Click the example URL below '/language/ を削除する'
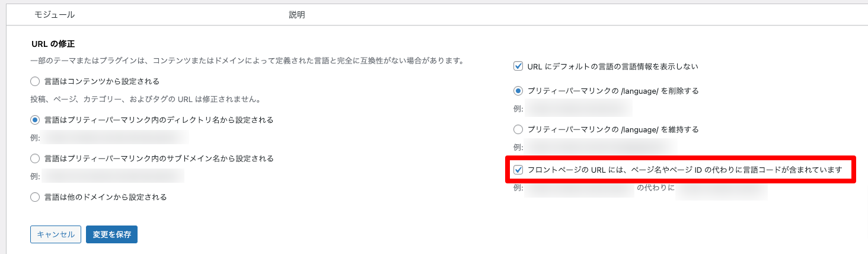868x254 pixels. (578, 109)
